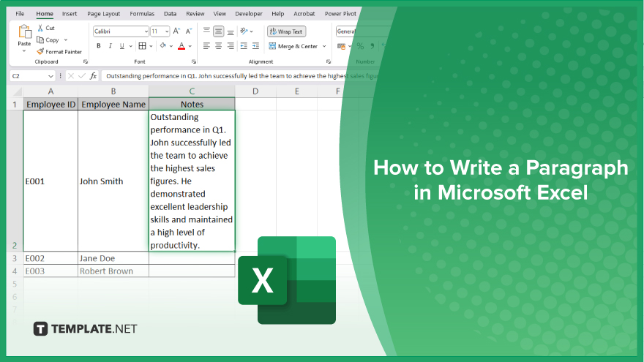Select cell containing Jane Doe
Screen dimensions: 644x362
(x=113, y=258)
